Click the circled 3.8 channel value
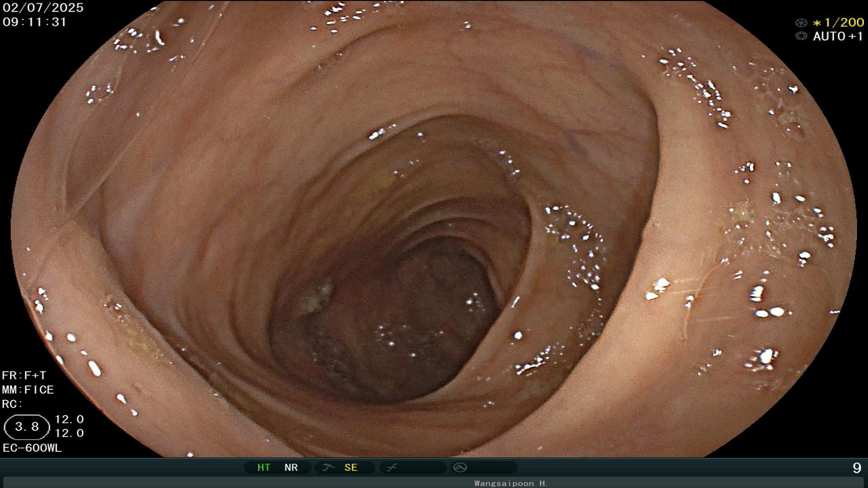 [27, 427]
